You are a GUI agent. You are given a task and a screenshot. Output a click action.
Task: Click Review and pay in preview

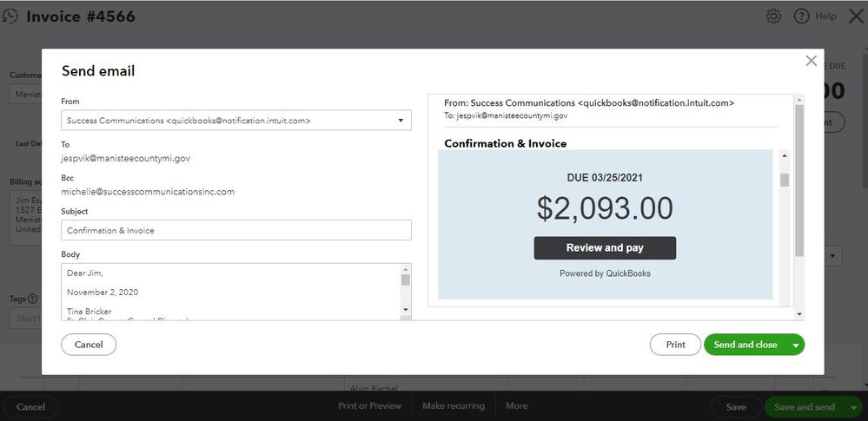(x=605, y=248)
